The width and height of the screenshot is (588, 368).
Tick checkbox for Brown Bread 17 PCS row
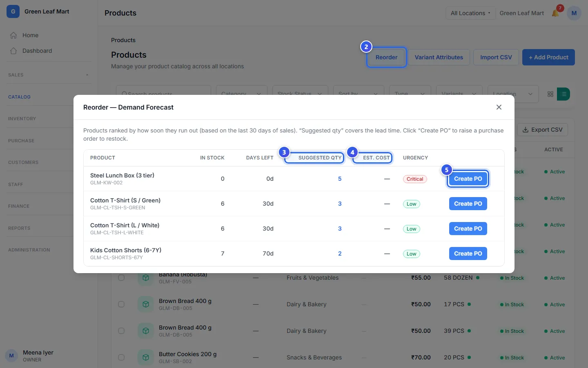pos(121,304)
